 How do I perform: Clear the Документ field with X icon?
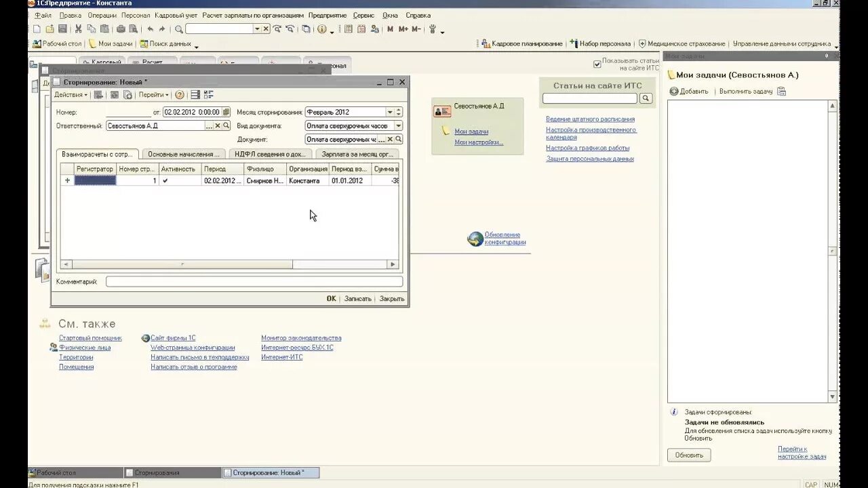pyautogui.click(x=390, y=139)
